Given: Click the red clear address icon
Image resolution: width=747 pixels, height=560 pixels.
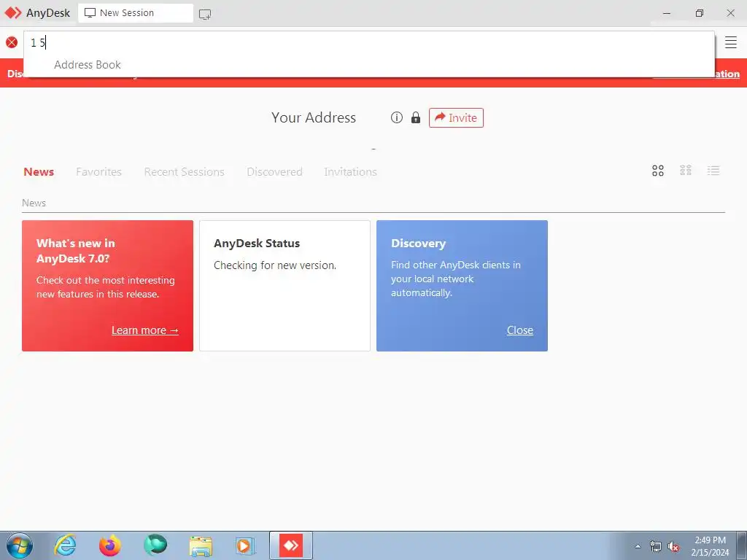Looking at the screenshot, I should click(12, 42).
